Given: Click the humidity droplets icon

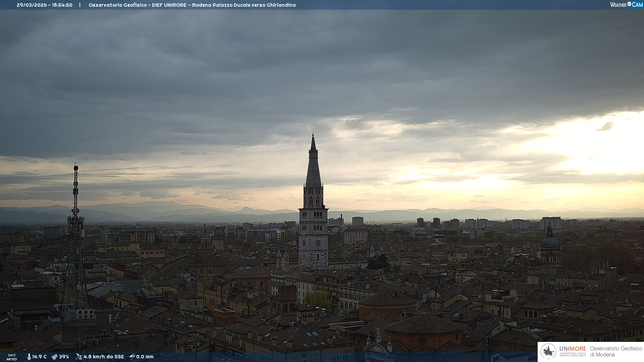Looking at the screenshot, I should coord(54,357).
